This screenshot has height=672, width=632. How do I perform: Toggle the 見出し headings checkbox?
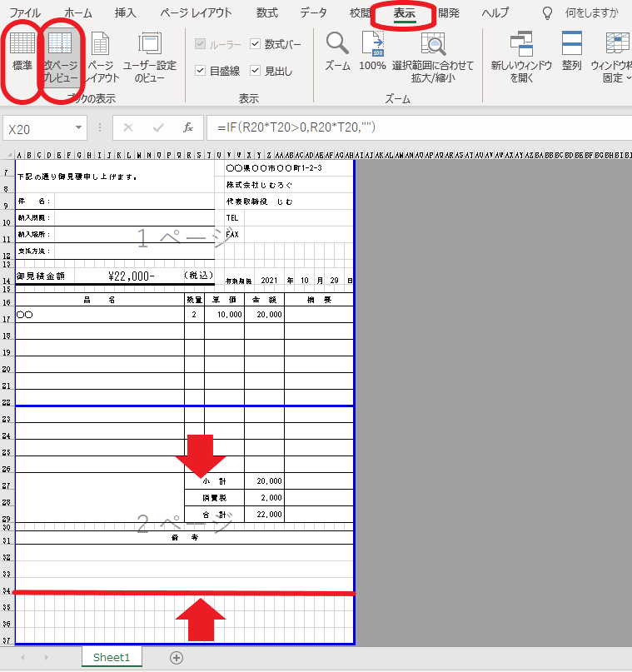(x=256, y=71)
